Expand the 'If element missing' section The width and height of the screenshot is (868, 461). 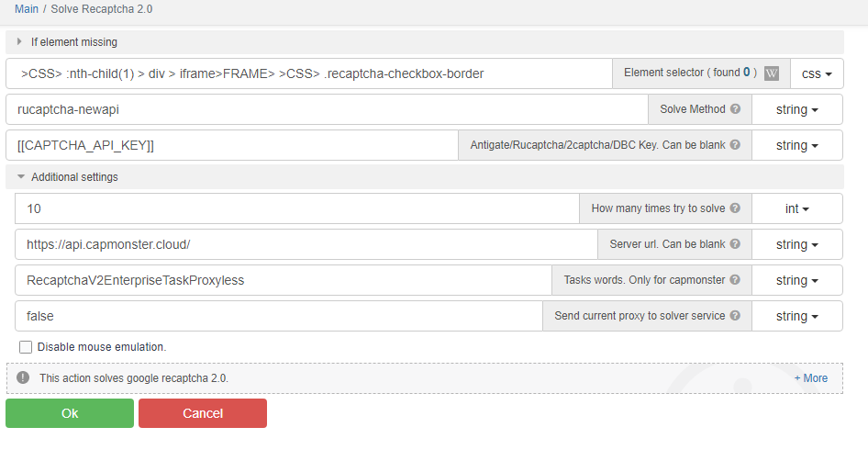tap(425, 42)
